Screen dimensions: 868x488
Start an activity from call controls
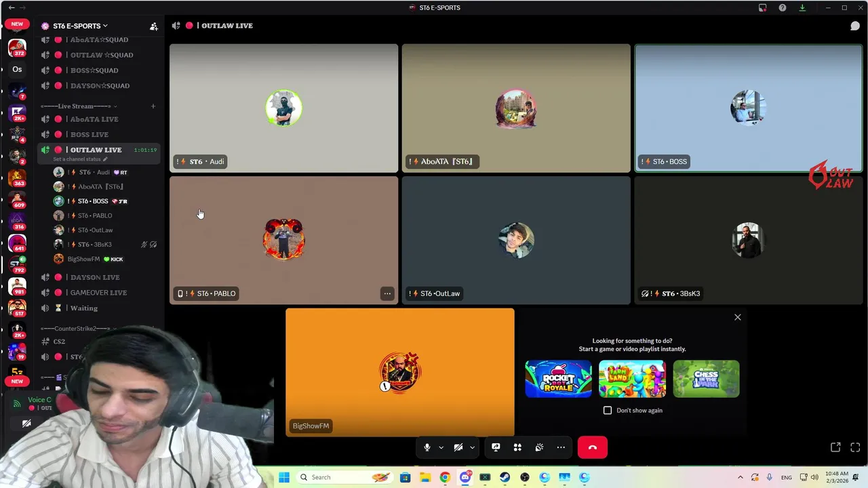517,447
